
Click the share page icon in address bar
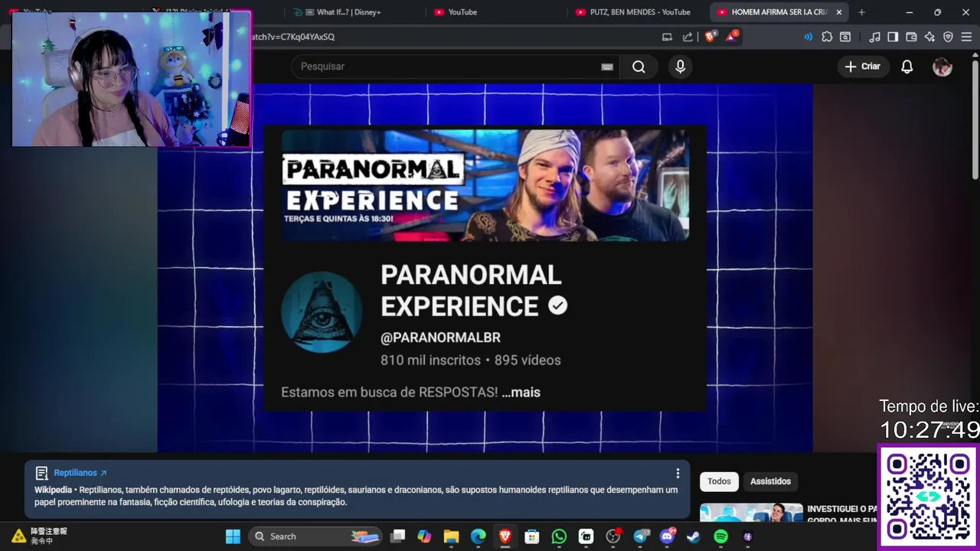tap(688, 37)
